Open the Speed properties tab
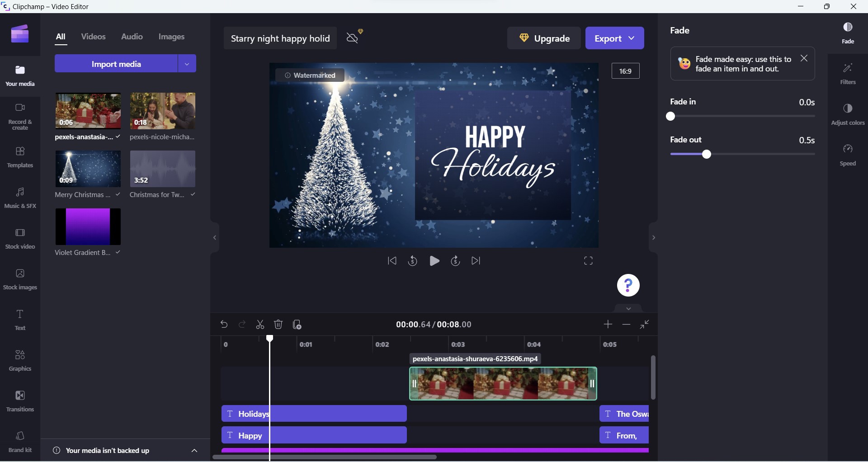The height and width of the screenshot is (462, 868). (848, 155)
